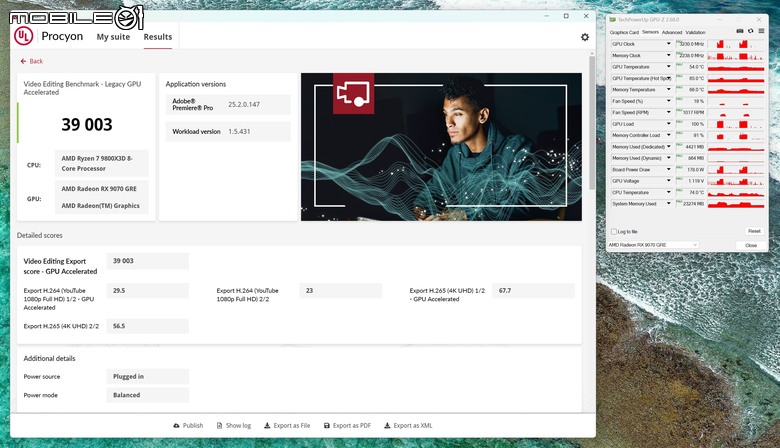Click GPU-Z Reset button
780x448 pixels.
[754, 231]
